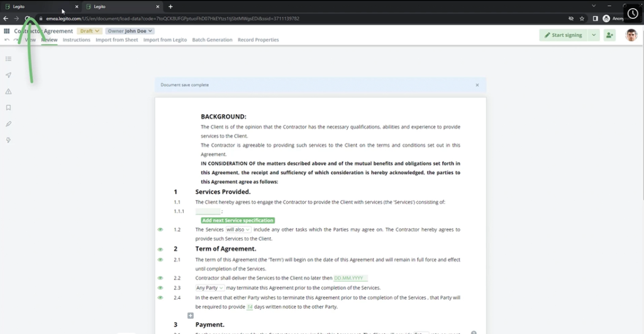Viewport: 644px width, 334px height.
Task: Open the document outline list icon in sidebar
Action: 8,58
